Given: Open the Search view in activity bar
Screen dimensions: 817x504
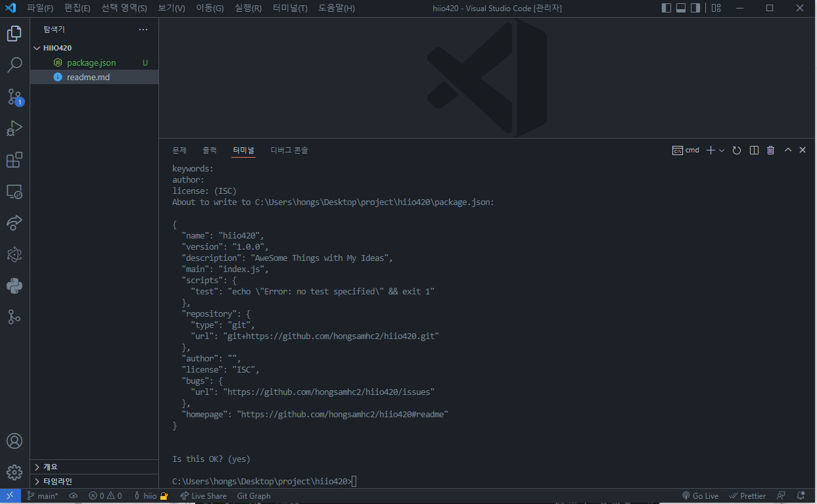Looking at the screenshot, I should (x=14, y=65).
